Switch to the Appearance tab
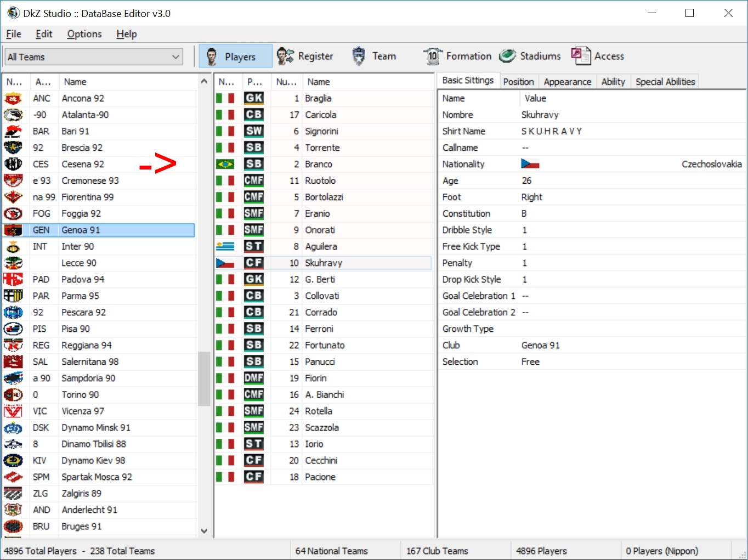Image resolution: width=748 pixels, height=560 pixels. 568,82
